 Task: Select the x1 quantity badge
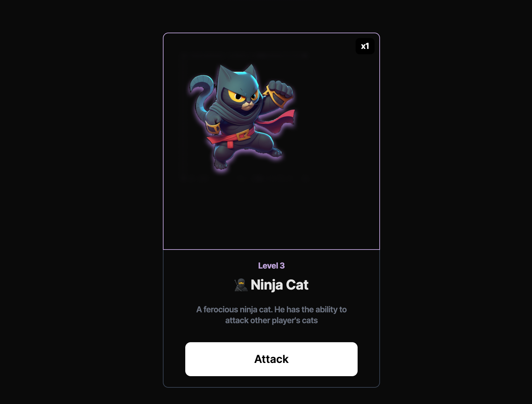coord(365,46)
